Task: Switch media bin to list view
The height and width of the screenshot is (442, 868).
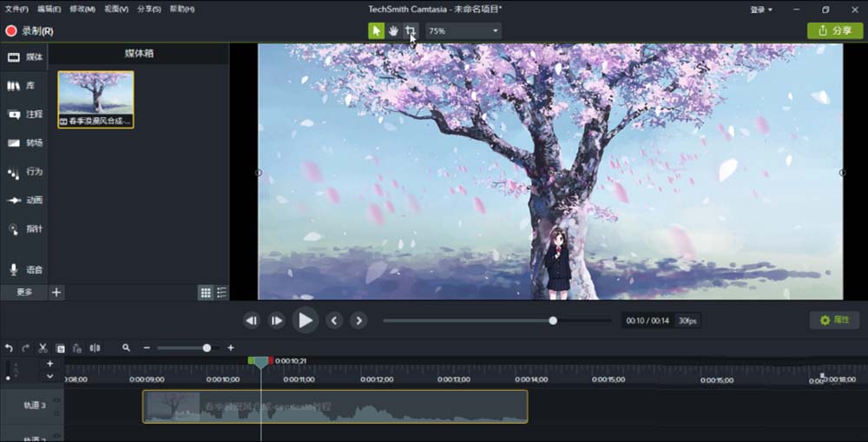Action: 221,293
